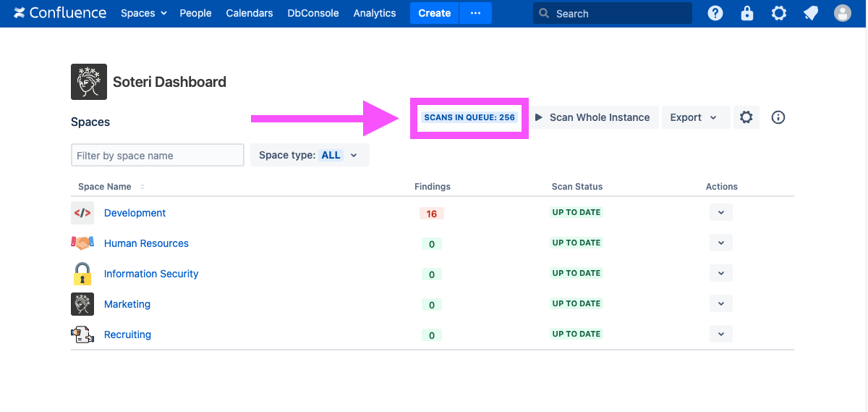Click the help question mark icon
This screenshot has width=868, height=412.
(715, 13)
